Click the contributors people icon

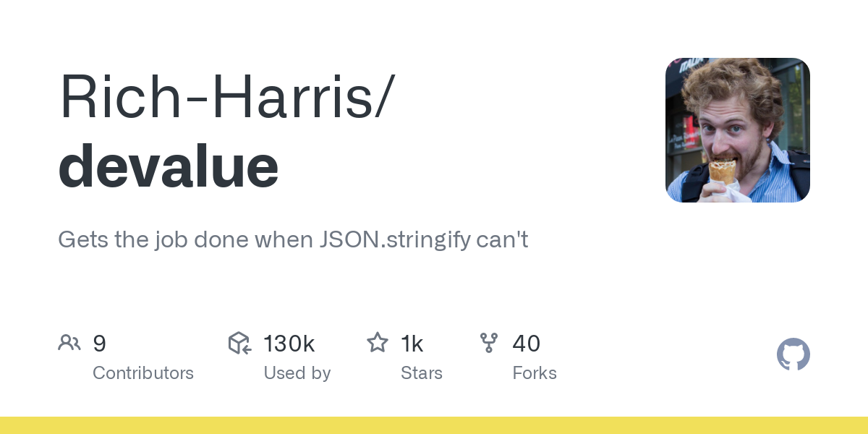[69, 343]
